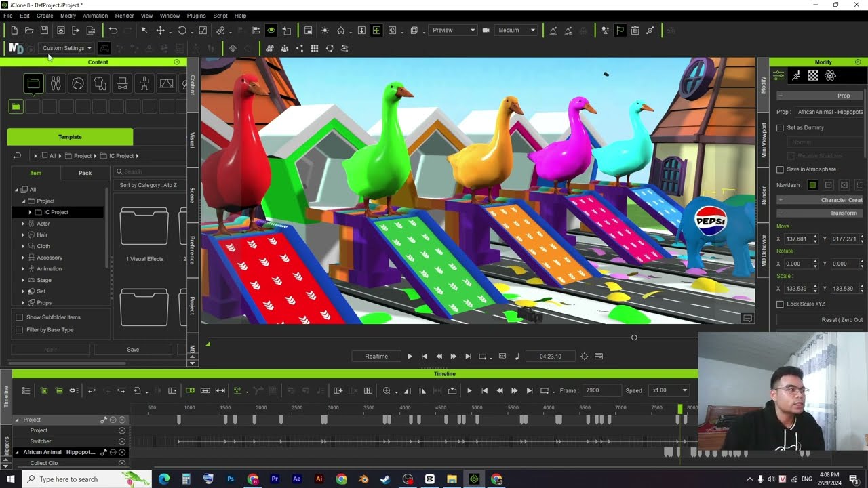Click the Save button in the Content panel
This screenshot has height=488, width=868.
point(133,350)
